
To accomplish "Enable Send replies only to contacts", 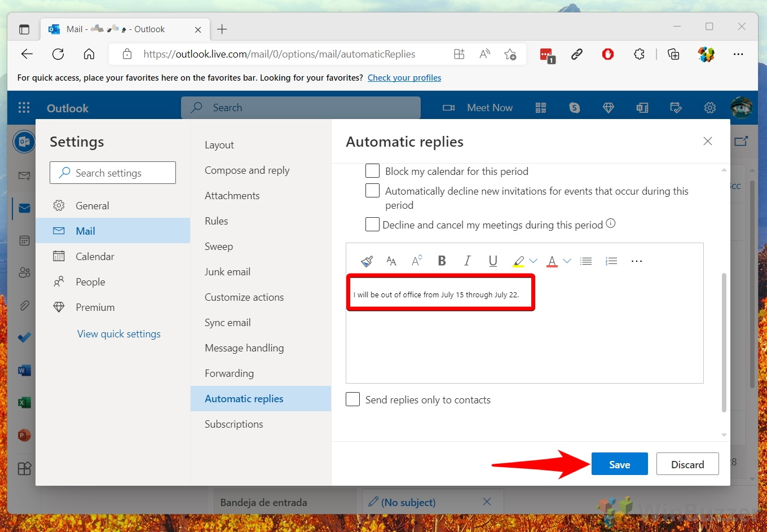I will (352, 399).
